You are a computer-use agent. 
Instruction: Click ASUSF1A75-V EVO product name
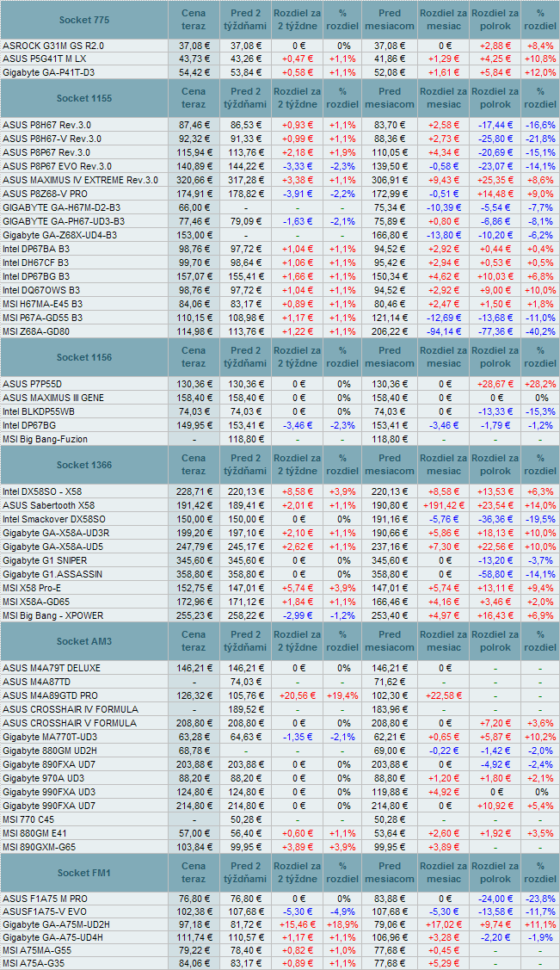click(x=43, y=911)
